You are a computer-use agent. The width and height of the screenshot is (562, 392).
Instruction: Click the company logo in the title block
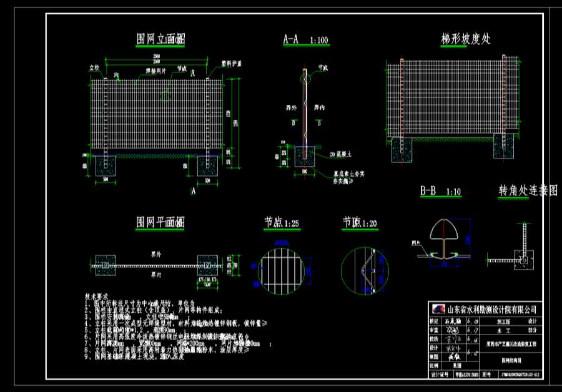pyautogui.click(x=440, y=309)
